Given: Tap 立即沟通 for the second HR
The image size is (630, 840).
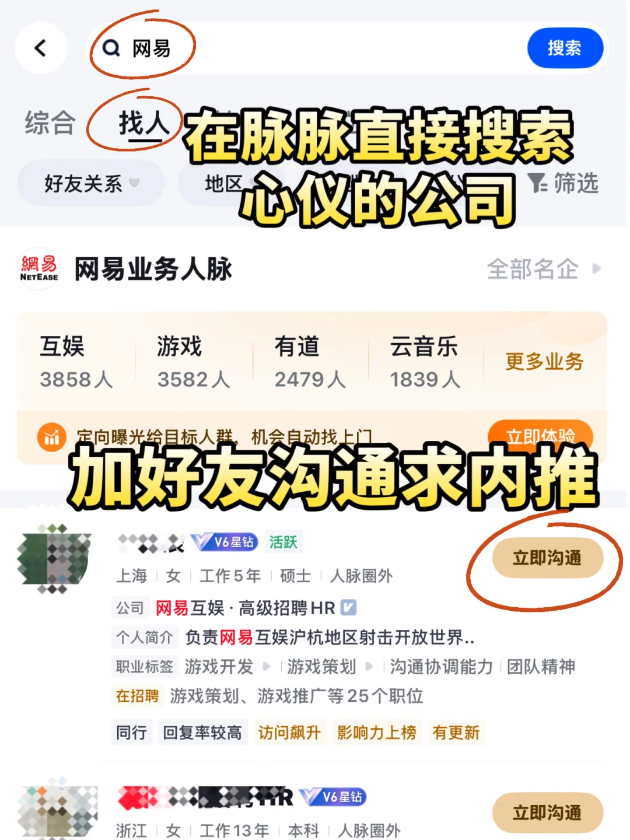Looking at the screenshot, I should pyautogui.click(x=547, y=813).
